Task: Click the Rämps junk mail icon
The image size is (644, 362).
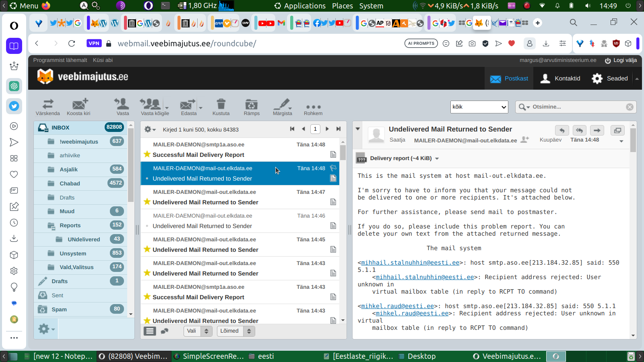Action: coord(252,105)
